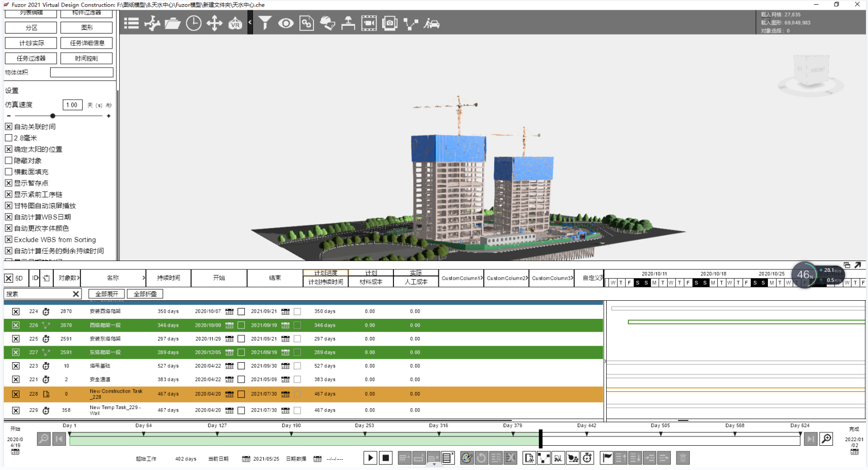Click the video camera film icon
Image resolution: width=868 pixels, height=470 pixels.
click(x=369, y=23)
